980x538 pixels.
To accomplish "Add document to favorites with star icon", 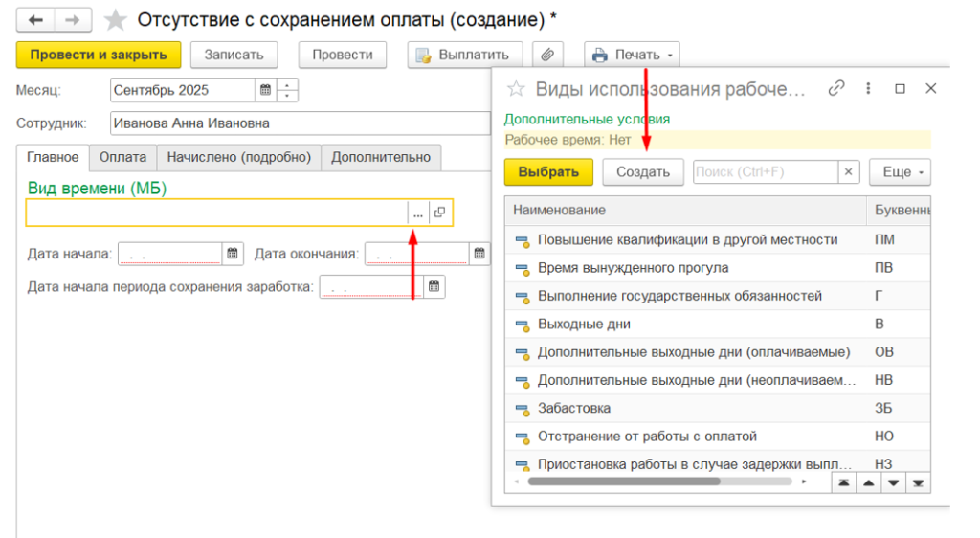I will 115,20.
